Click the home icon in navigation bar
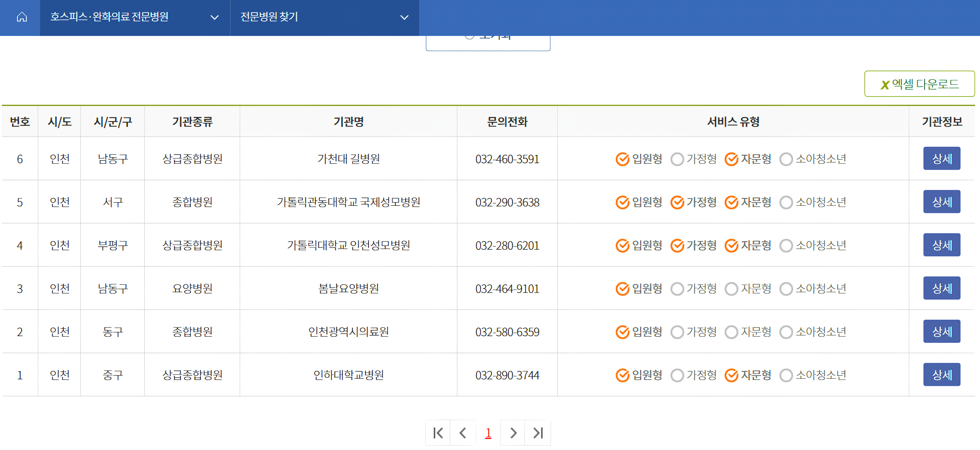The width and height of the screenshot is (980, 450). tap(22, 17)
